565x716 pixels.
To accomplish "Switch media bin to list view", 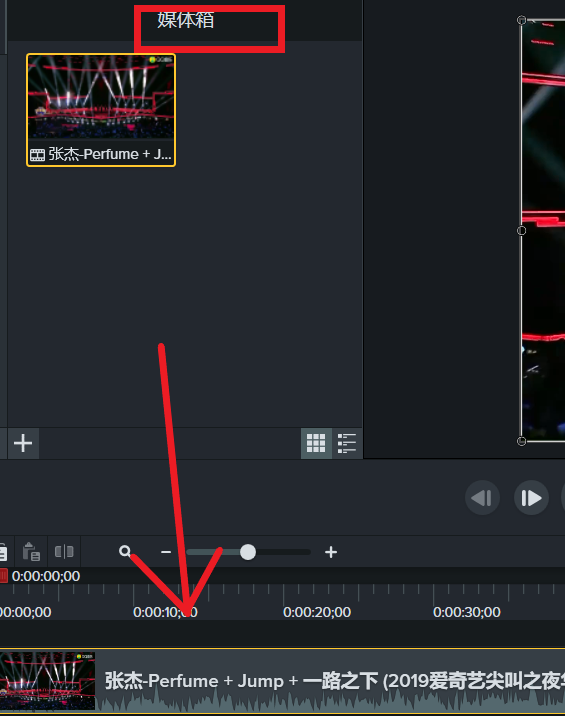I will pos(347,443).
